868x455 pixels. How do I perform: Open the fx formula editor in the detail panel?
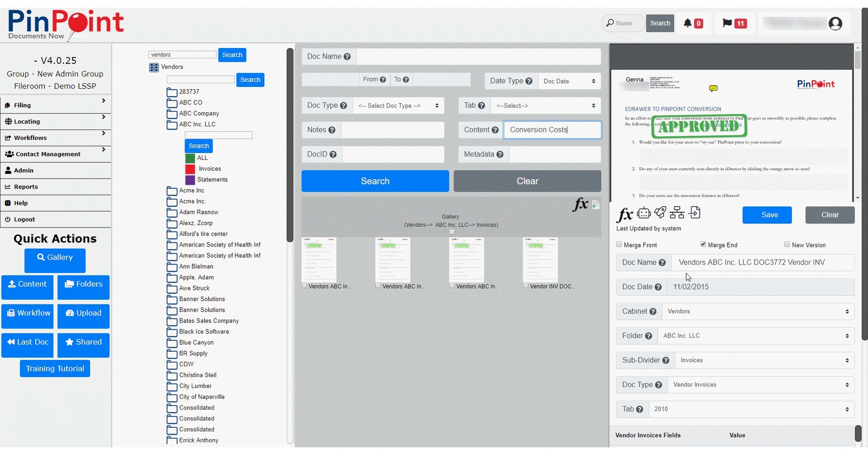click(x=625, y=213)
